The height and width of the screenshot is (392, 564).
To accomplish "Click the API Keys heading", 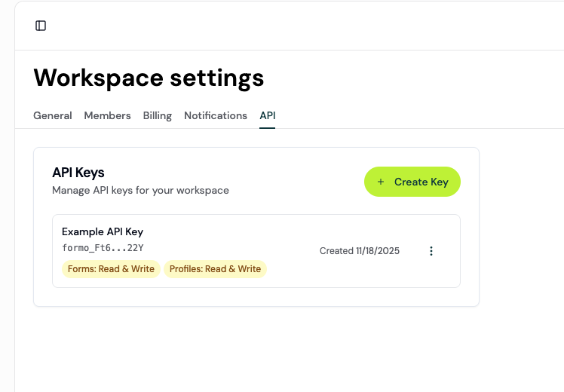I will click(x=78, y=173).
